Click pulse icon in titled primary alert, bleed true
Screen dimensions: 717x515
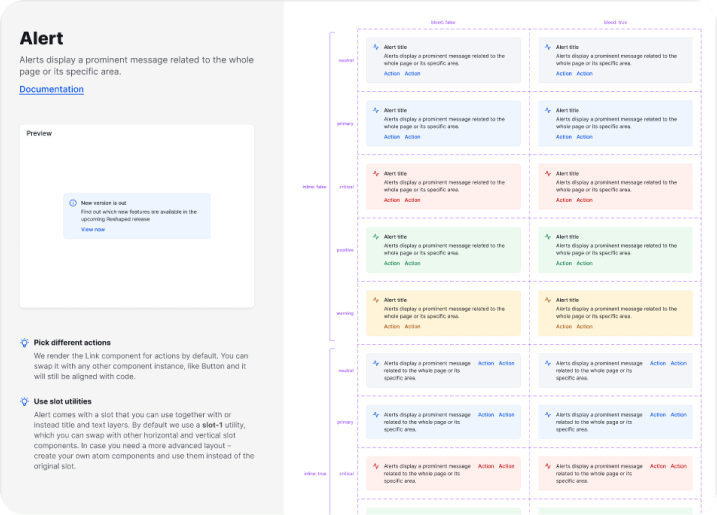pyautogui.click(x=548, y=110)
